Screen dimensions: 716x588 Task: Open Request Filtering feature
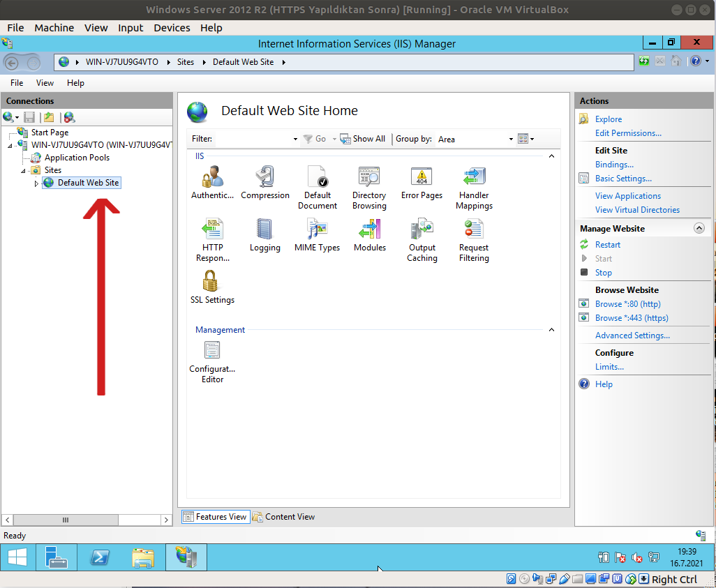coord(474,240)
